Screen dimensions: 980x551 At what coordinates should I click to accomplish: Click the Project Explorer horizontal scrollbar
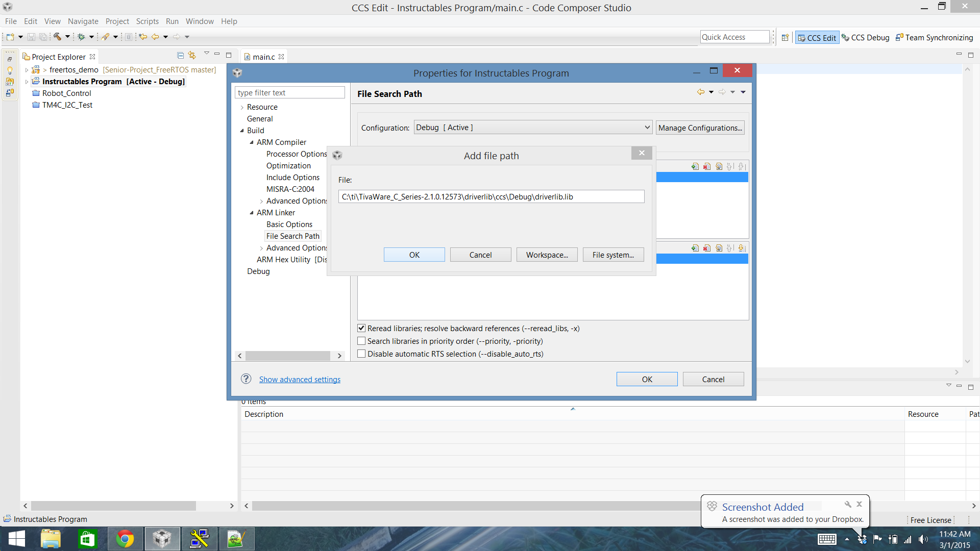coord(113,506)
